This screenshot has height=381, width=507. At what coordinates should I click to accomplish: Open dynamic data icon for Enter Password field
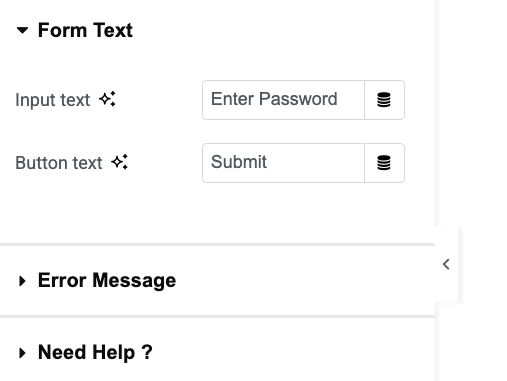(384, 100)
